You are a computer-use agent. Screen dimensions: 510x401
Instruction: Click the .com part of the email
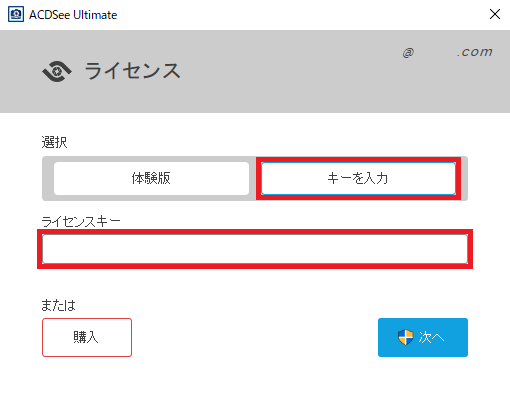click(x=475, y=52)
